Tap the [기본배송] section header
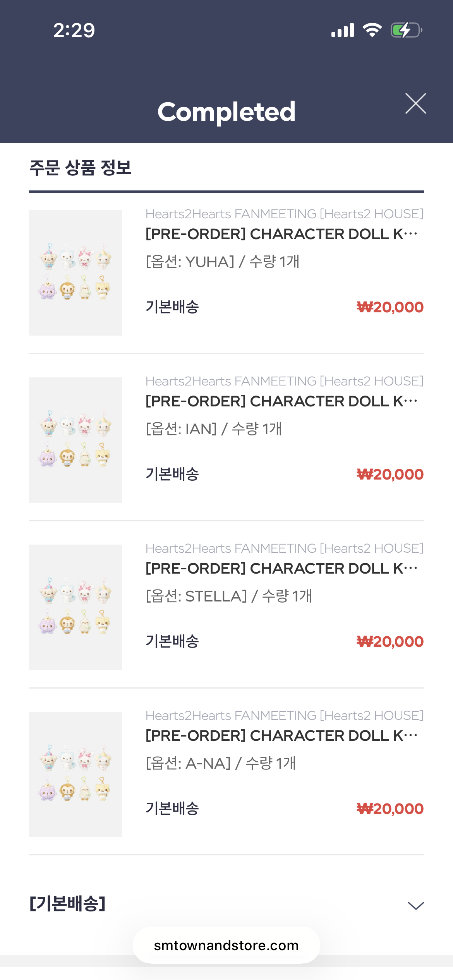Image resolution: width=453 pixels, height=980 pixels. [68, 904]
